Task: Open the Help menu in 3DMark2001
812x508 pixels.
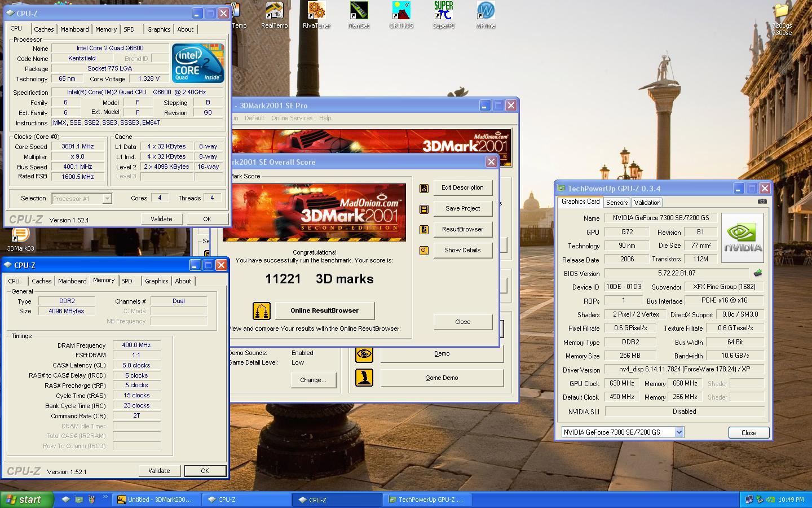Action: coord(325,118)
